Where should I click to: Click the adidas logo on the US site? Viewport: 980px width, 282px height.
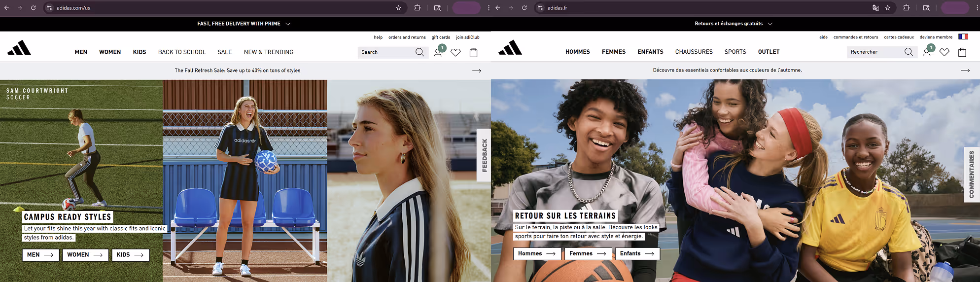pyautogui.click(x=19, y=48)
